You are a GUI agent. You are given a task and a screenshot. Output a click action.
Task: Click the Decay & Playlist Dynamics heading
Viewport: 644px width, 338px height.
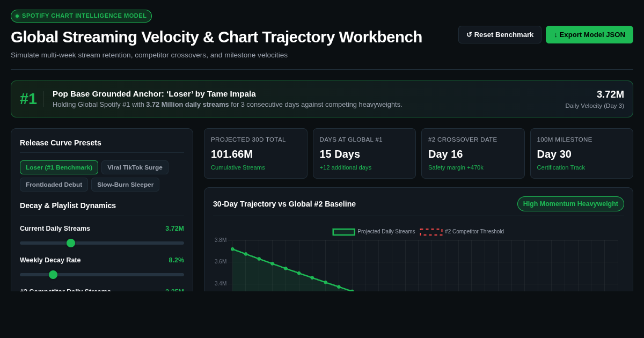pos(68,205)
